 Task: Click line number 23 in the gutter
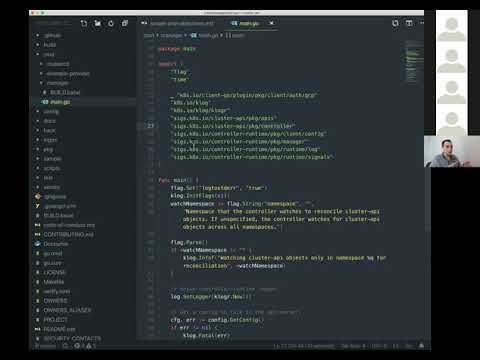(151, 126)
